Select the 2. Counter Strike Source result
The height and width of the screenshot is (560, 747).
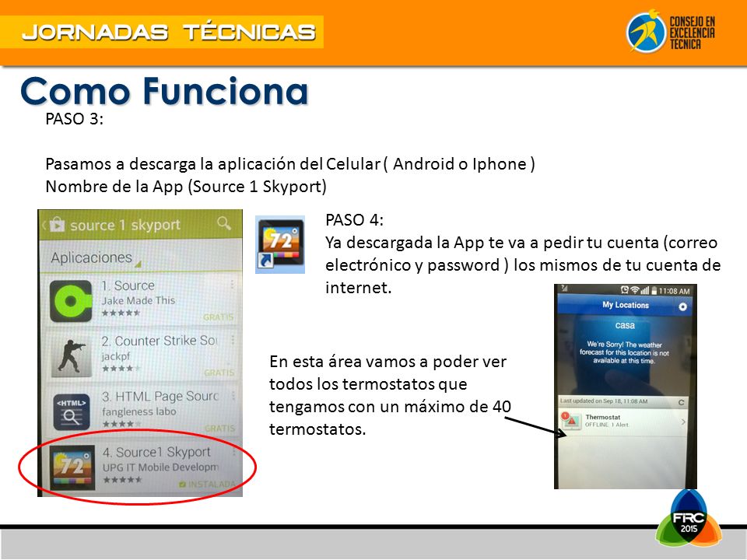click(x=159, y=341)
